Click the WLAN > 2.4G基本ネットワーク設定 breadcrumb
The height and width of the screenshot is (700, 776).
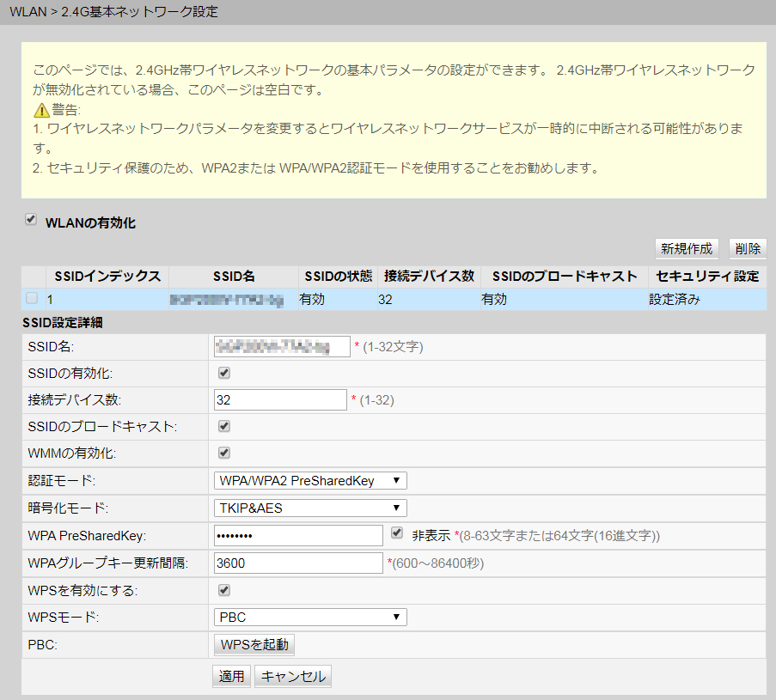(x=113, y=11)
